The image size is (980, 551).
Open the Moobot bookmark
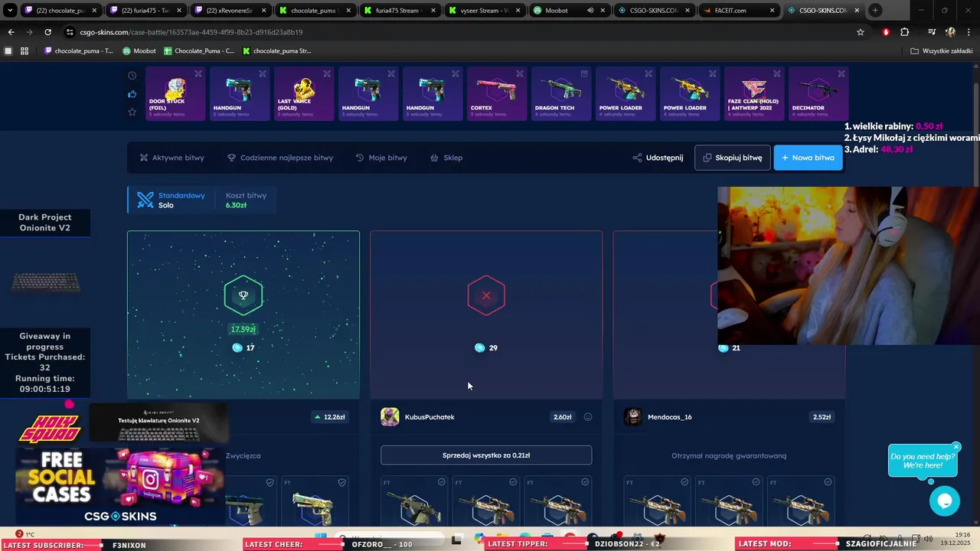[139, 51]
